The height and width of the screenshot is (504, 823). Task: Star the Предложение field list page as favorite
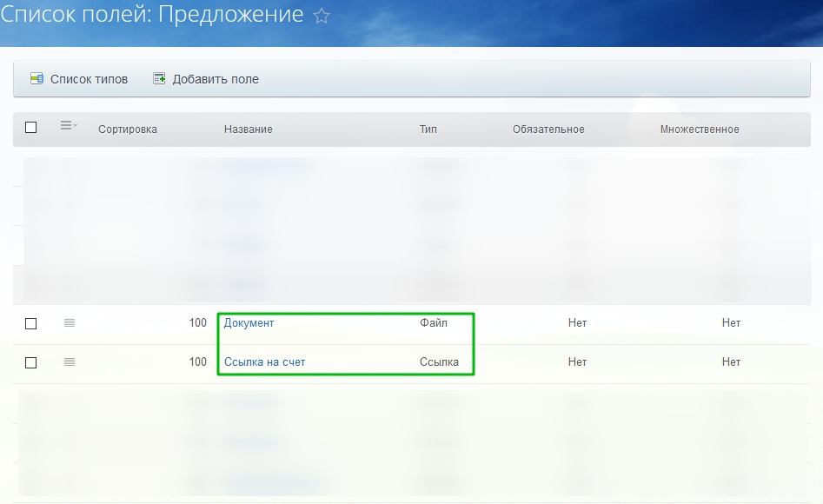pyautogui.click(x=322, y=16)
